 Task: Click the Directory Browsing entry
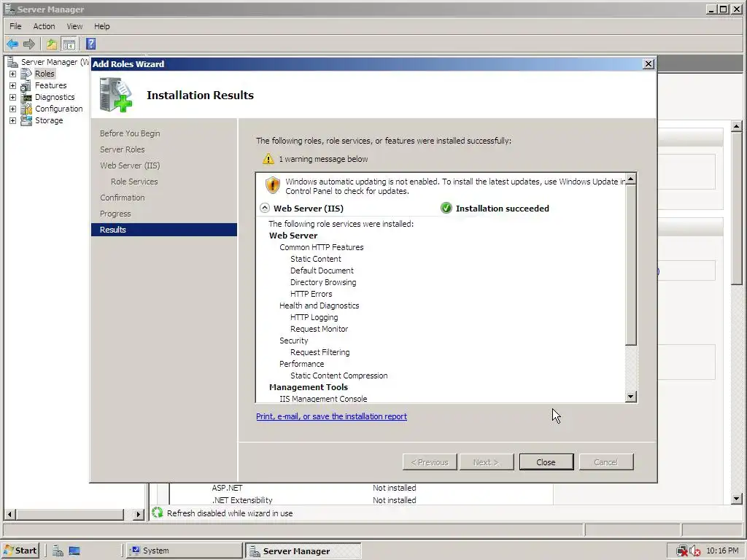tap(323, 282)
